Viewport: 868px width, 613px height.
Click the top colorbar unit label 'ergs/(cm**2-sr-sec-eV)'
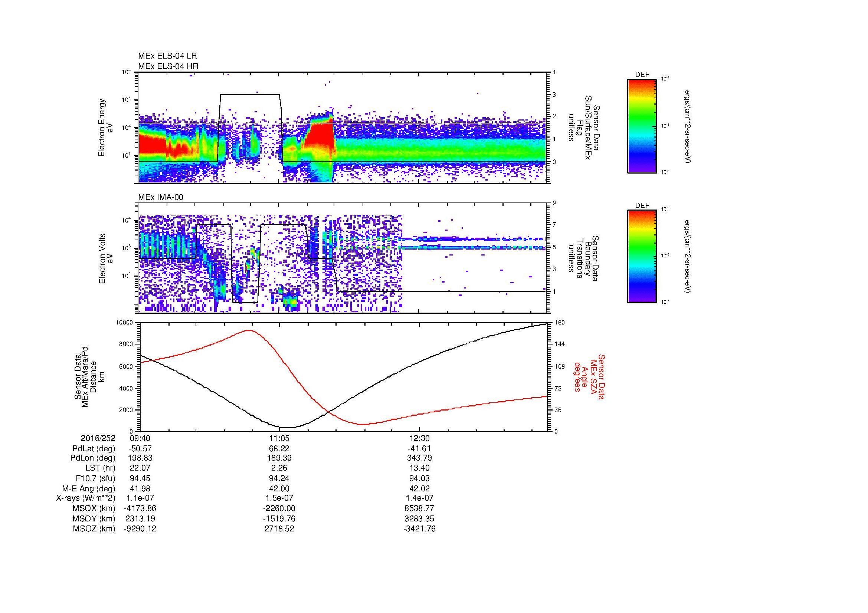688,126
